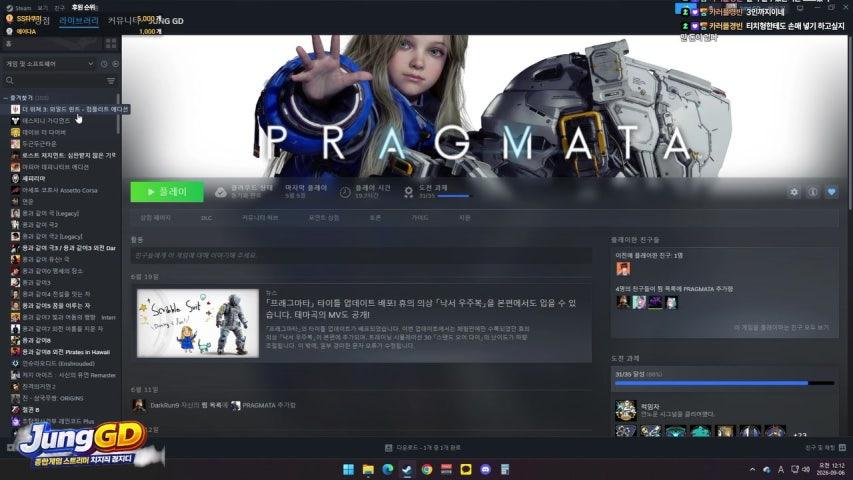
Task: Click the recent-activity clock filter icon
Action: pos(104,64)
